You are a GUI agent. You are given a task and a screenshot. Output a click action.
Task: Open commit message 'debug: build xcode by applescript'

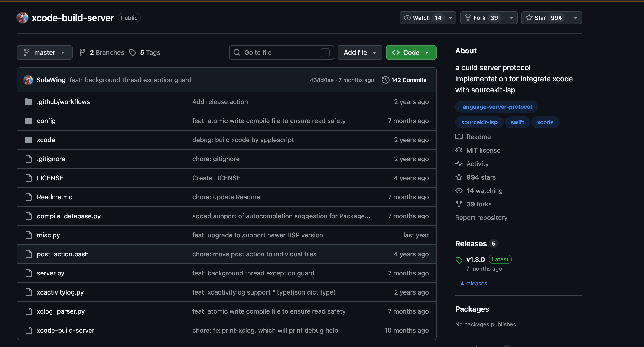243,140
